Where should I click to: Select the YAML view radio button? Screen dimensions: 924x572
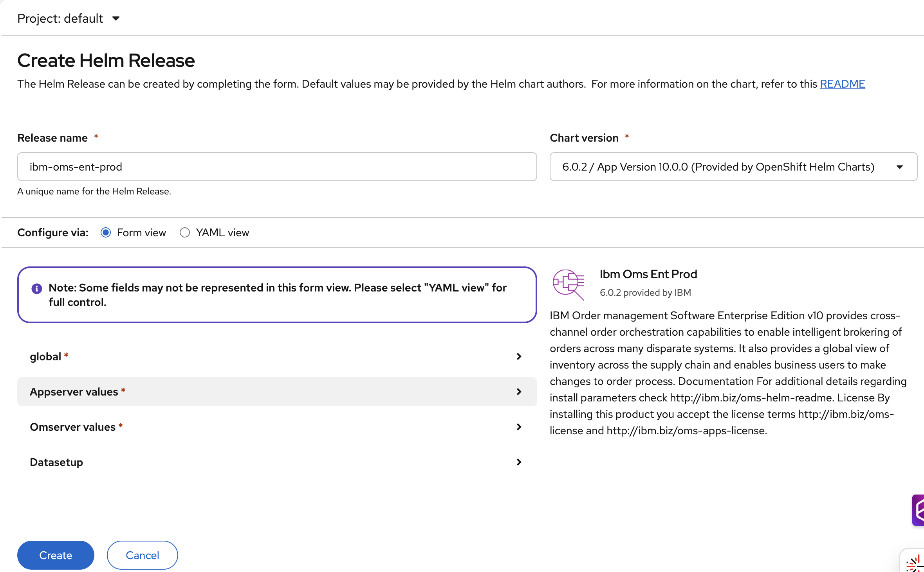[185, 233]
